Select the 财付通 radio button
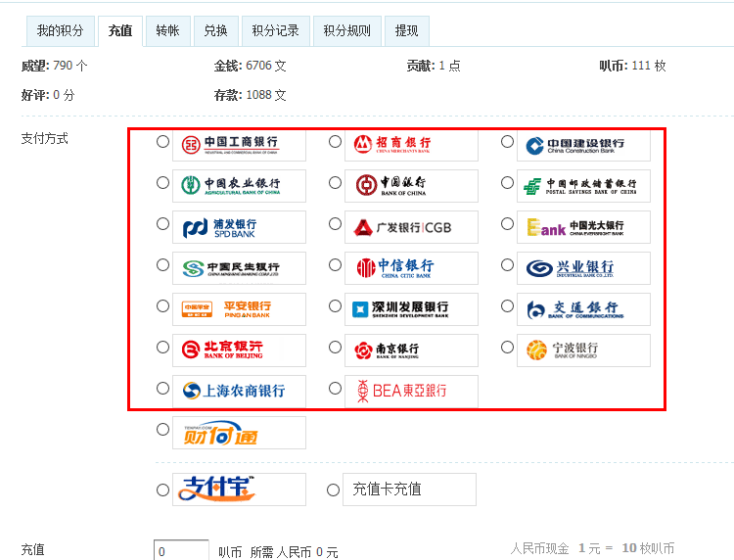The image size is (734, 560). (x=162, y=430)
